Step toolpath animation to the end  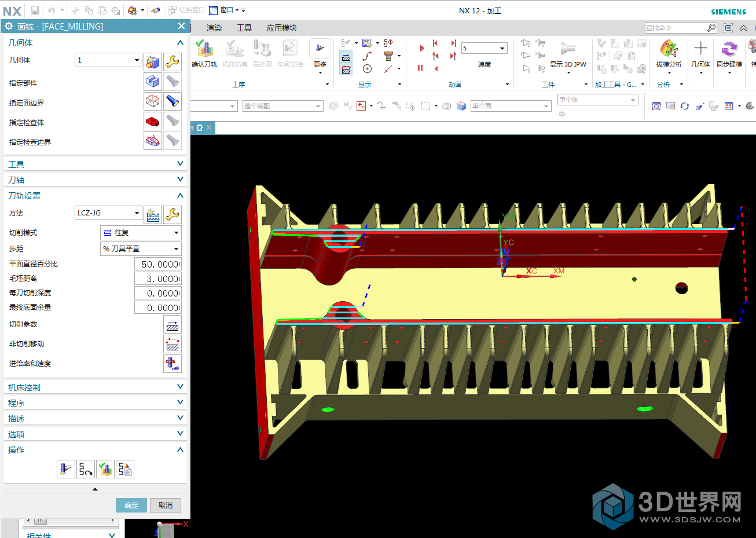click(453, 43)
